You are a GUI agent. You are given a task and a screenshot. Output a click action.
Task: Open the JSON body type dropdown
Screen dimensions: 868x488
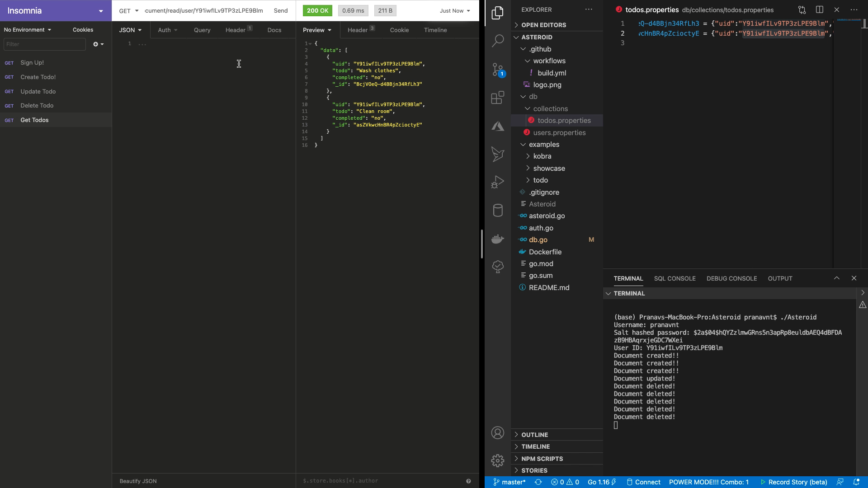coord(131,30)
